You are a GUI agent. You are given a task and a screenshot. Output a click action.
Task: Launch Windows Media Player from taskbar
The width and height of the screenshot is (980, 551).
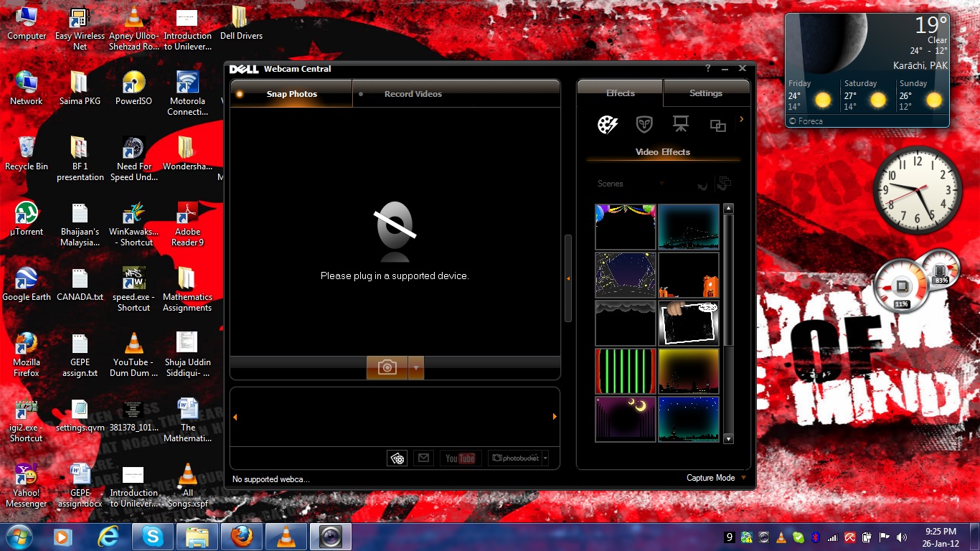(x=63, y=536)
